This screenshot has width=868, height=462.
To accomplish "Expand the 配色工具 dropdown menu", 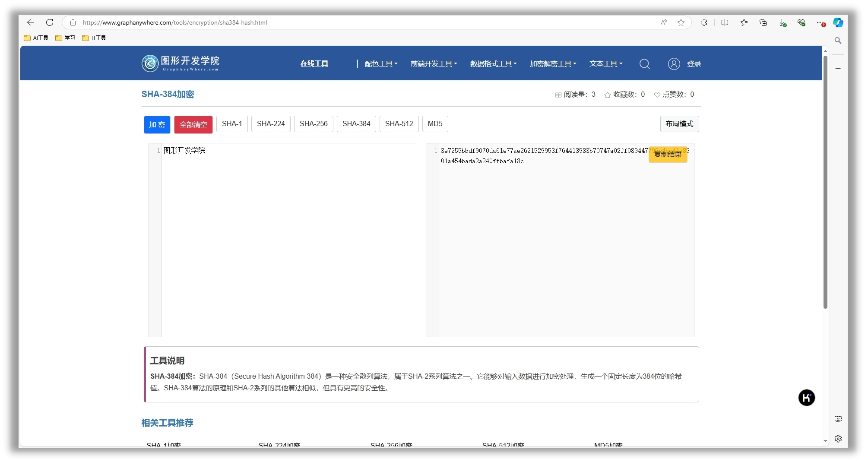I will [381, 64].
